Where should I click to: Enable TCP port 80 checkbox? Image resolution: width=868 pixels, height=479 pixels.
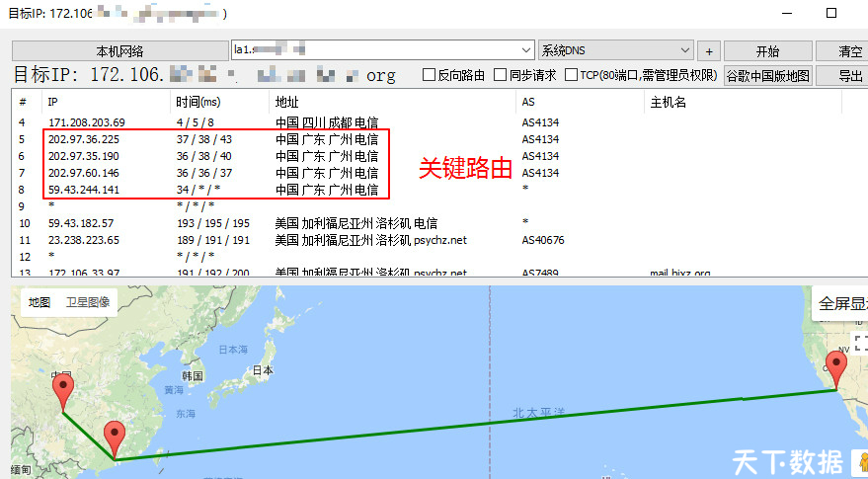click(x=571, y=75)
